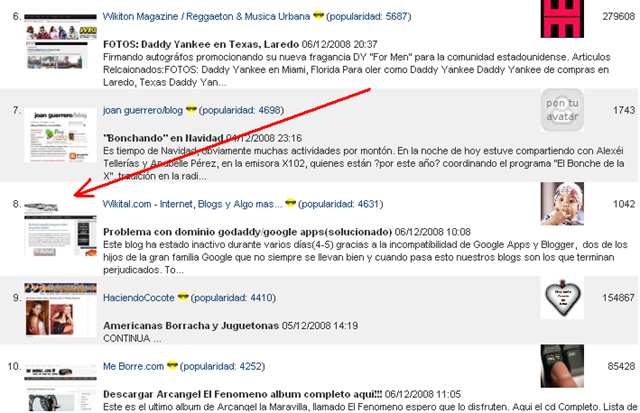Image resolution: width=640 pixels, height=413 pixels.
Task: Click the value 85428
Action: click(x=621, y=366)
